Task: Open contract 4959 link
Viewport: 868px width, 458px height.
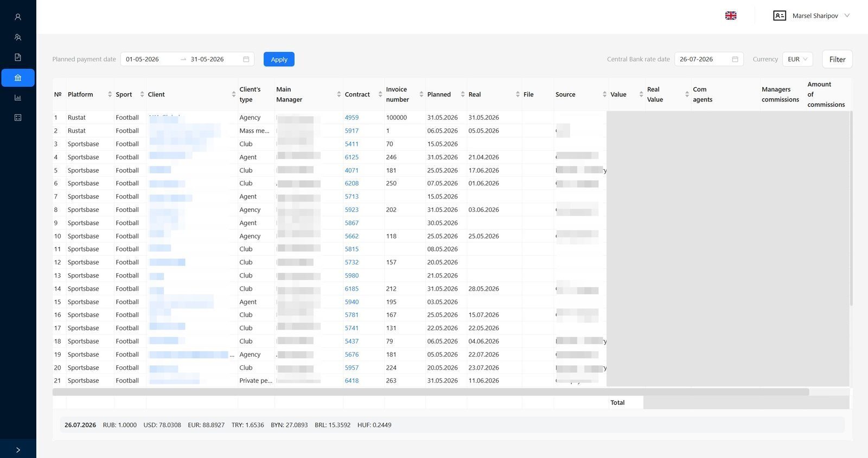Action: (x=352, y=118)
